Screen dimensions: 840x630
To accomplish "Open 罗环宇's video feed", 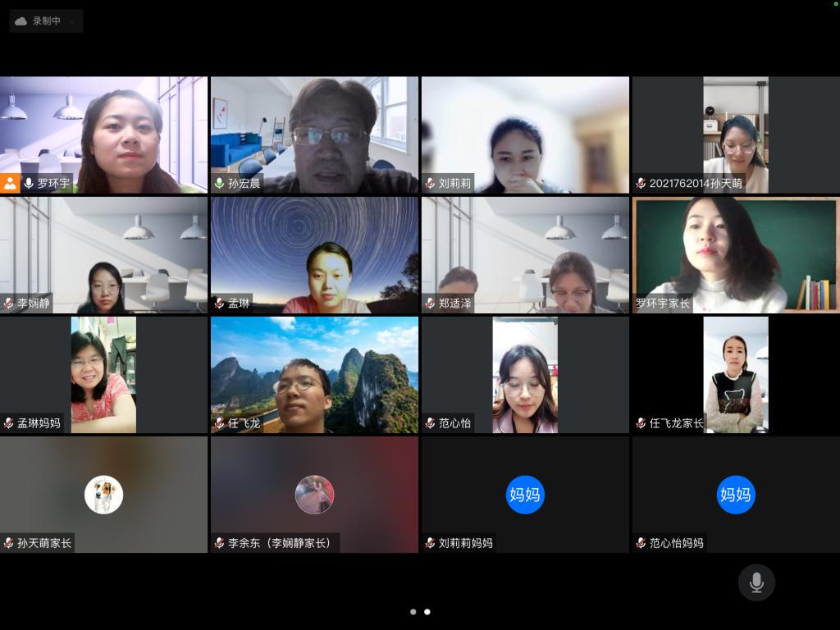I will 103,135.
